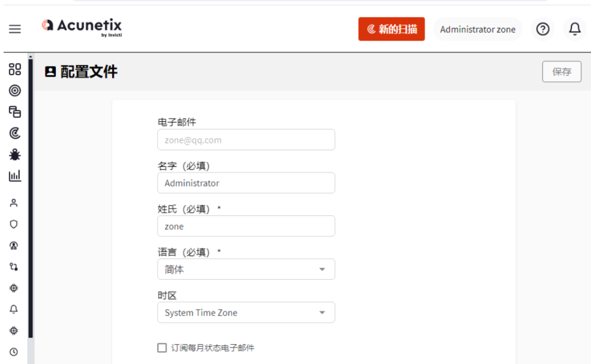Open the stacked windows icon in sidebar
This screenshot has height=364, width=591.
click(15, 112)
